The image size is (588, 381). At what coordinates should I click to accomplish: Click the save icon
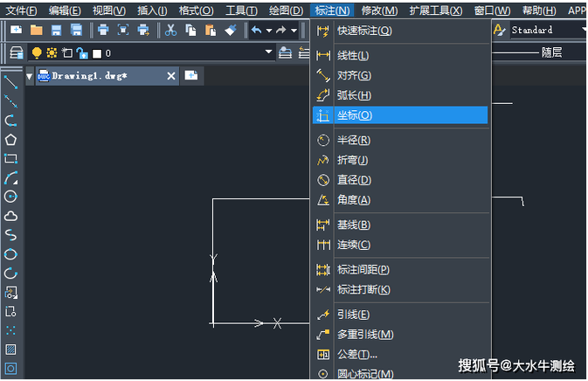click(x=56, y=30)
